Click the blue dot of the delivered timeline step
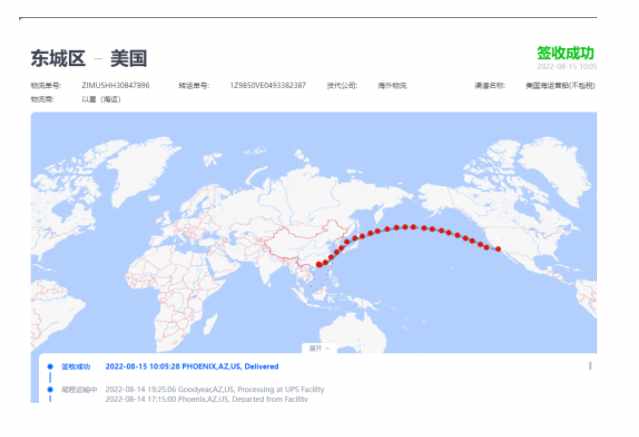This screenshot has height=437, width=639. coord(50,366)
